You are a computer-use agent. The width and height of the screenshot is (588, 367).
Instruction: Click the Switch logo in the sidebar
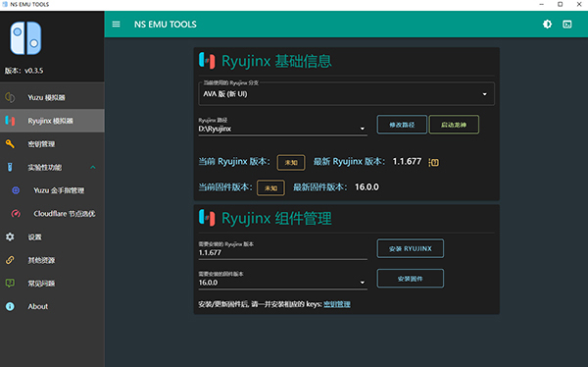point(25,38)
